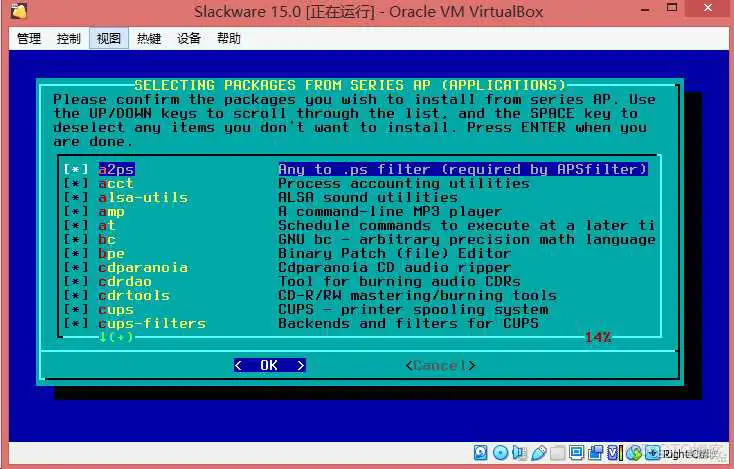Toggle the cdrdao package checkbox
This screenshot has width=734, height=469.
pyautogui.click(x=76, y=281)
